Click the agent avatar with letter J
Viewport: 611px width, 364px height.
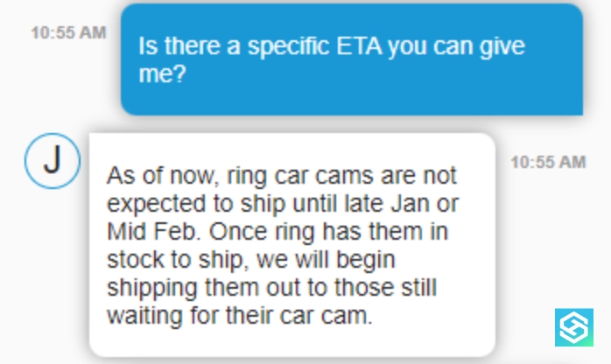coord(53,162)
